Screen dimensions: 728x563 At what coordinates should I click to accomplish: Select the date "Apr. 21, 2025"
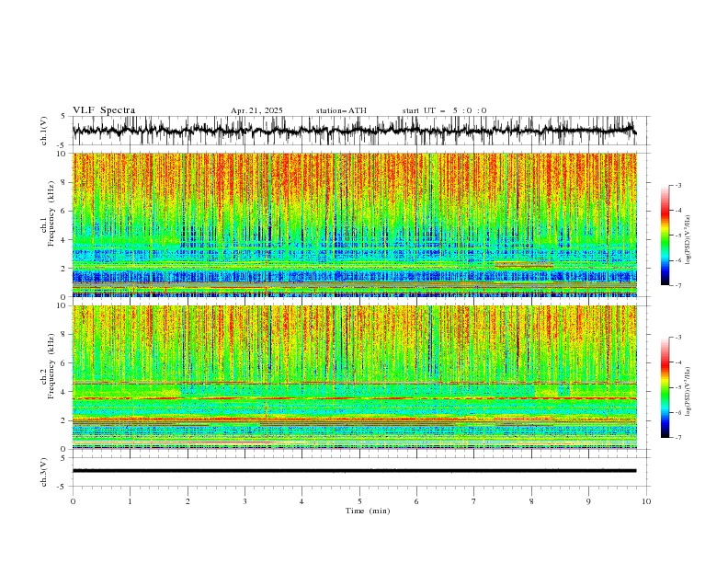click(x=256, y=110)
